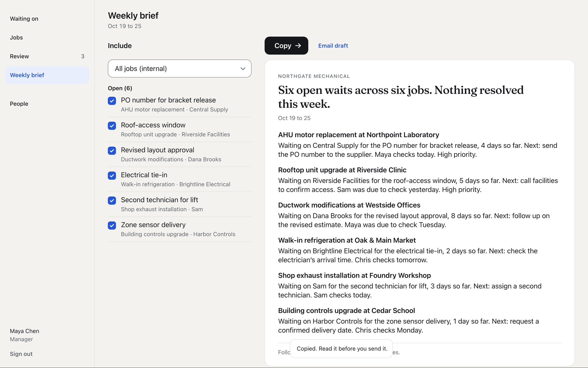Click 'Shop exhaust installation at Foundry Workshop' heading
This screenshot has height=368, width=588.
(x=354, y=275)
